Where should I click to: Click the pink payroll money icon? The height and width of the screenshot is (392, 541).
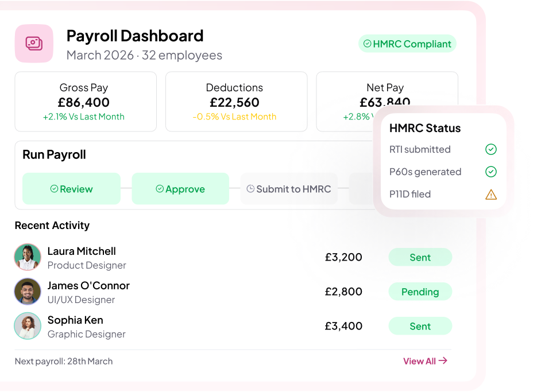pyautogui.click(x=34, y=44)
